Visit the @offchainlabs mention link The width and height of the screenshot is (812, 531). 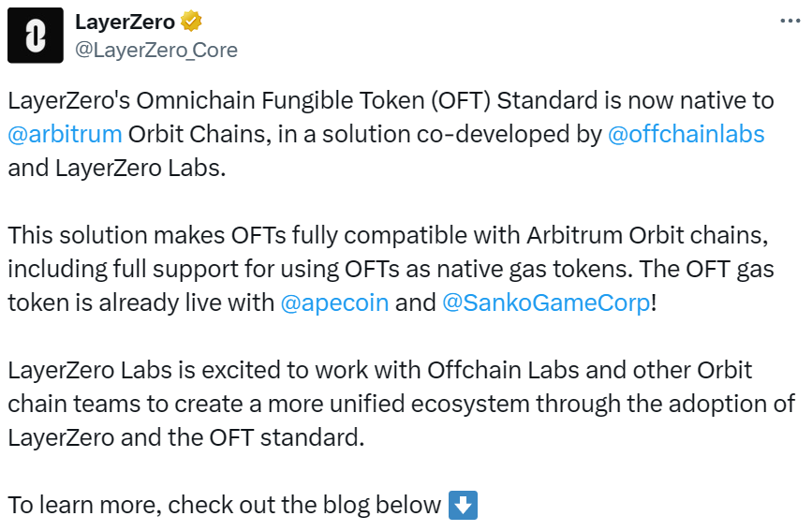tap(686, 134)
